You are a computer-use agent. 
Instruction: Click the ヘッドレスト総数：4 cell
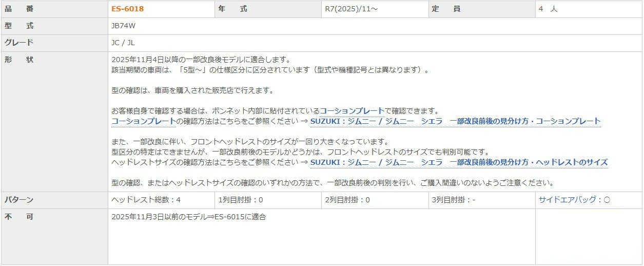click(146, 200)
